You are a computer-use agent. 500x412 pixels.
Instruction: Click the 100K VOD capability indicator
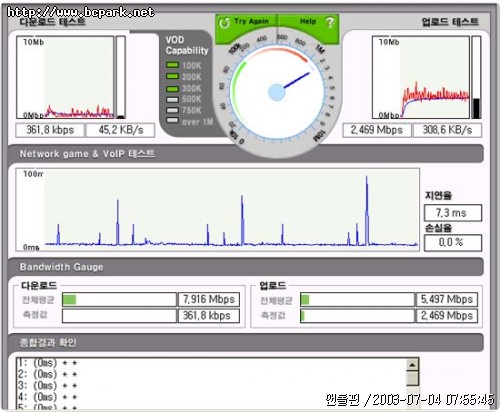(x=172, y=65)
